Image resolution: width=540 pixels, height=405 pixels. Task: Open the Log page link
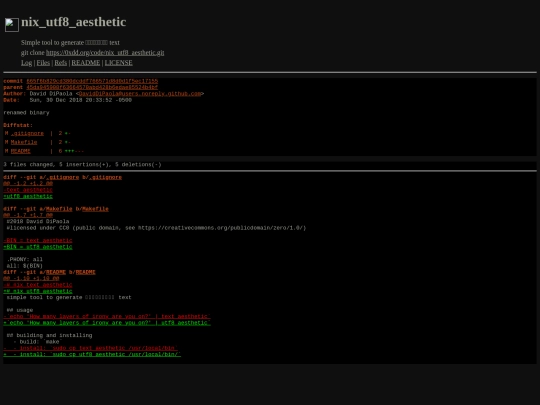point(26,63)
